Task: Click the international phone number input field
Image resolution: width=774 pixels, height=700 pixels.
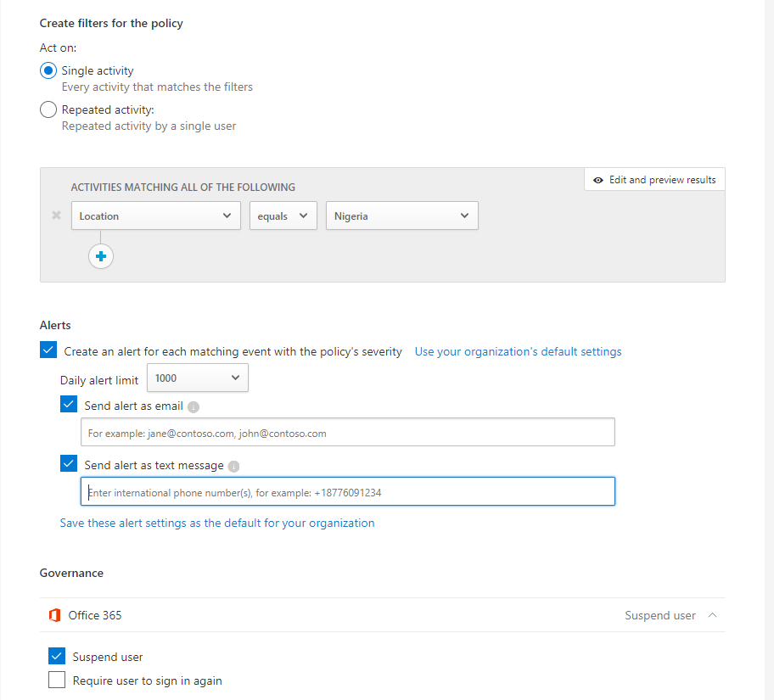Action: pos(348,491)
